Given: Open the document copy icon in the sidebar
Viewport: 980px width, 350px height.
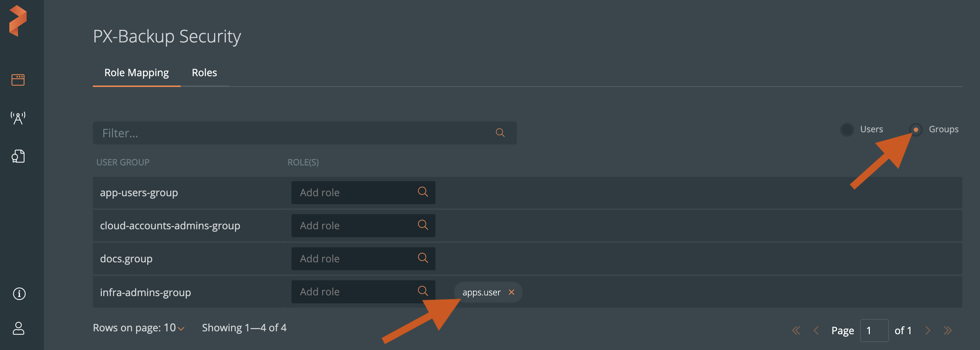Looking at the screenshot, I should point(18,156).
